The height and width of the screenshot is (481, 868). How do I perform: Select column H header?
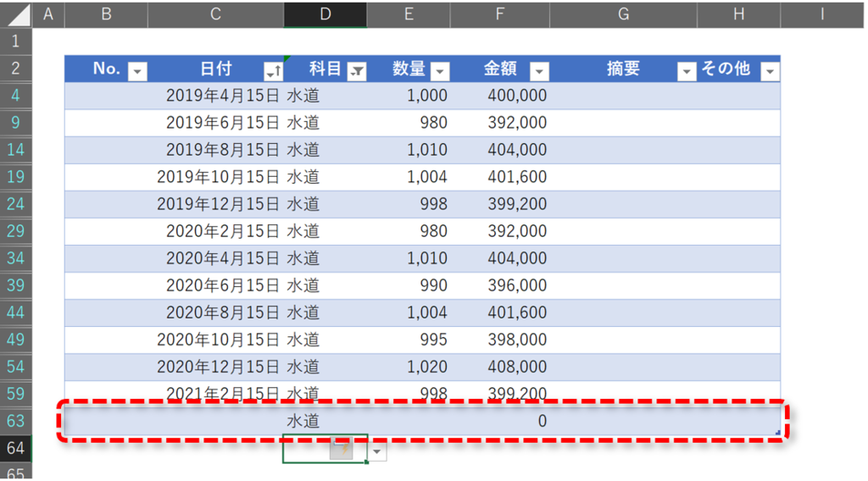pos(738,14)
